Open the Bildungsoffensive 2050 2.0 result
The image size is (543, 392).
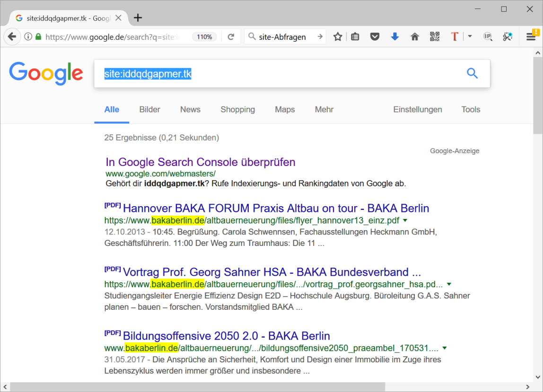click(227, 336)
